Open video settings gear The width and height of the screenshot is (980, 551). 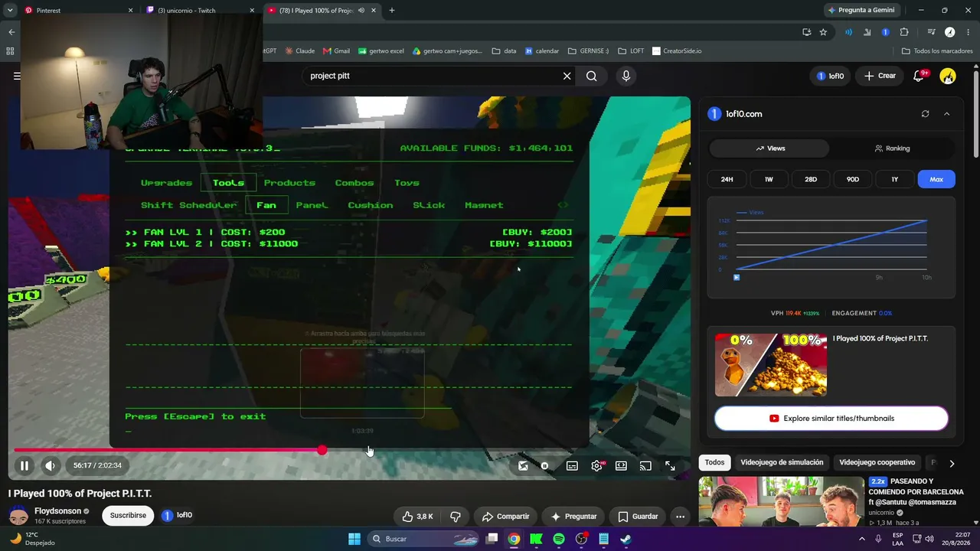(x=596, y=465)
